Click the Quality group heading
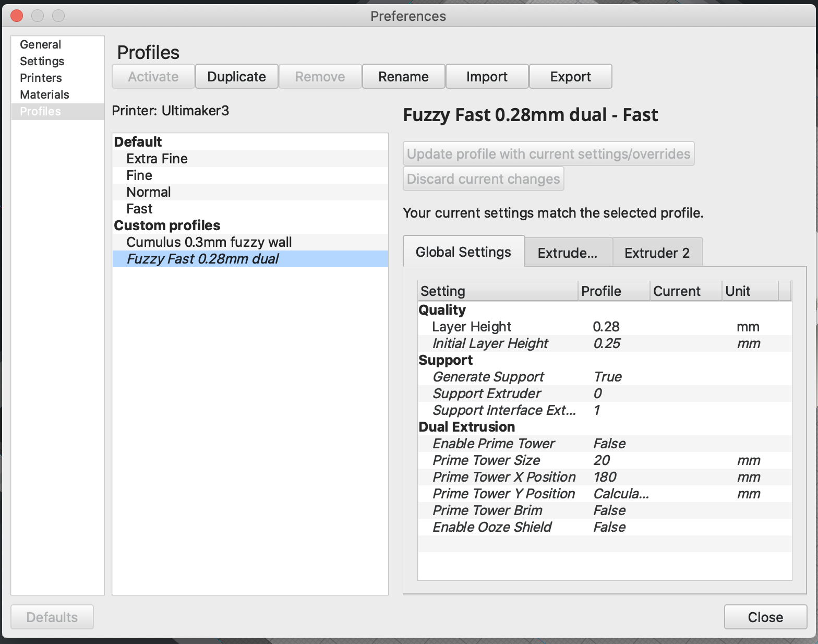This screenshot has width=818, height=644. point(442,310)
